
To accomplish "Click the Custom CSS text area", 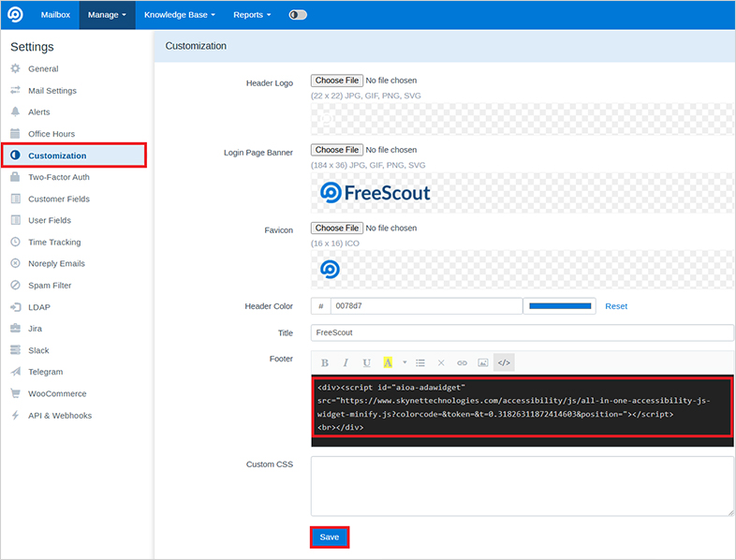I will [x=522, y=486].
